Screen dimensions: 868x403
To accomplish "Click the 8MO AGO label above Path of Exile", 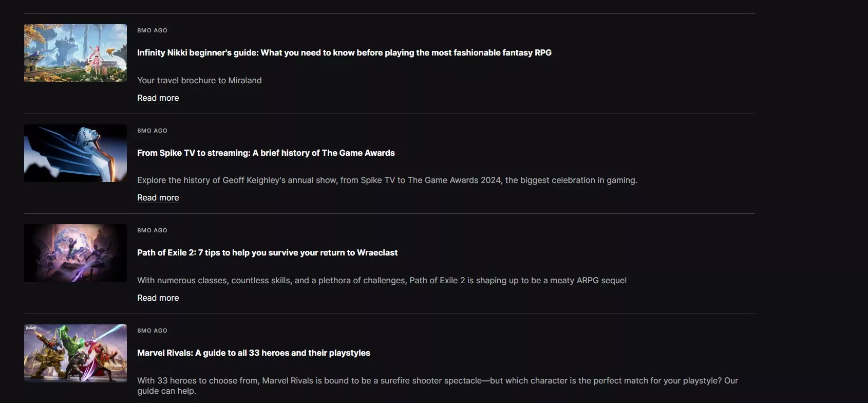I will click(x=152, y=230).
